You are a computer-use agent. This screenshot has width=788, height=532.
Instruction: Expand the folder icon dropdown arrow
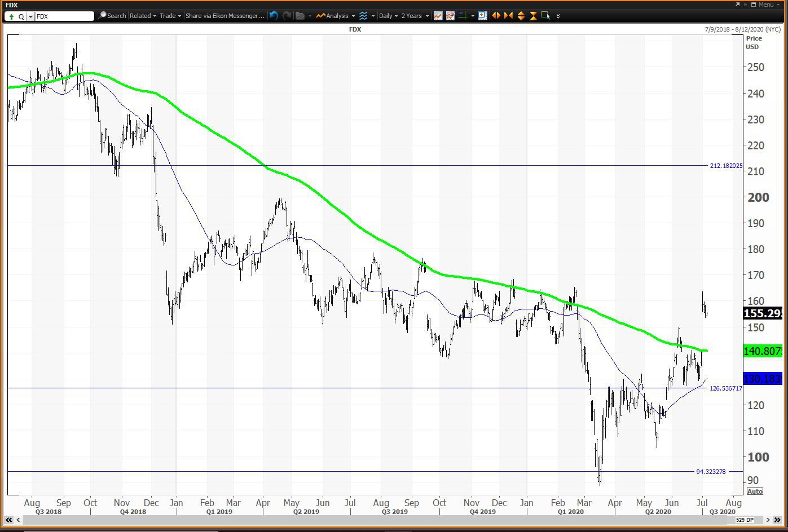310,16
